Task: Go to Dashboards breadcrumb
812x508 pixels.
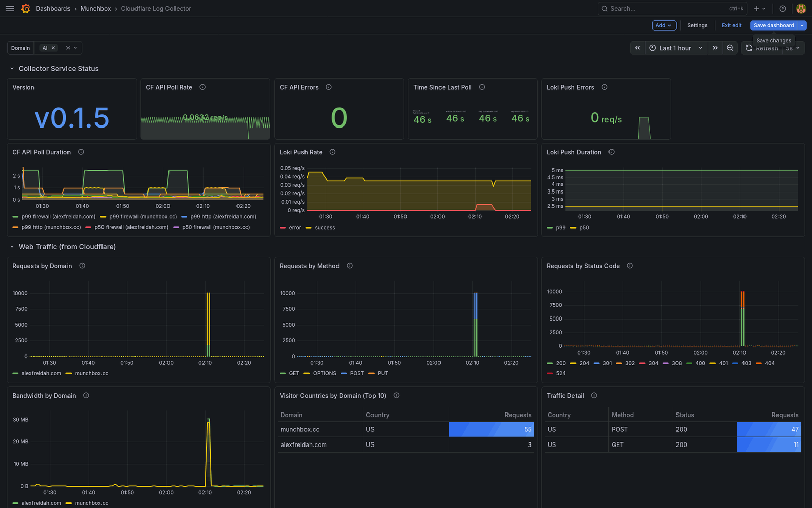Action: point(53,9)
